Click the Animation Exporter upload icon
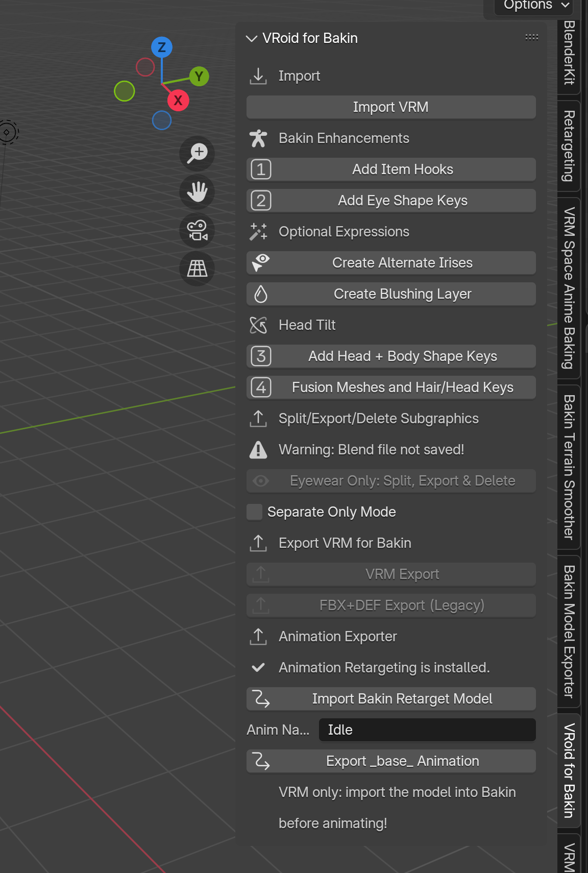Viewport: 588px width, 873px height. (258, 637)
